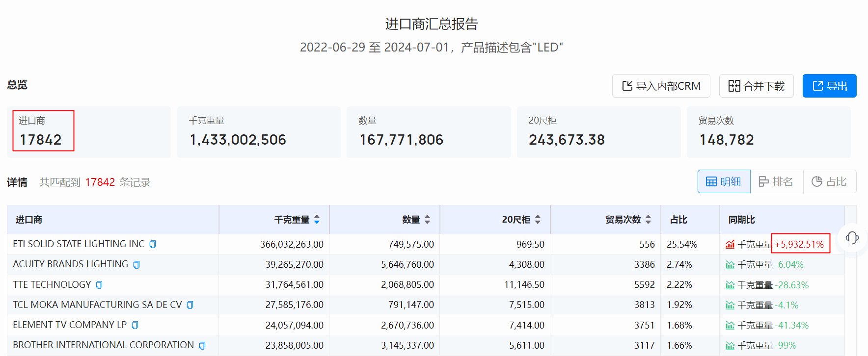Click the 导入内部CRM button

pos(661,86)
